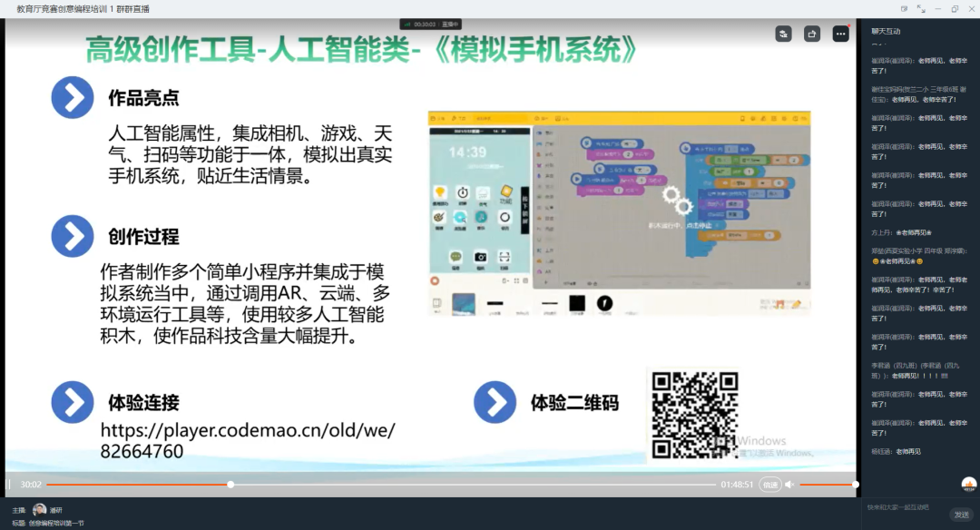Click the video progress bar handle

230,485
